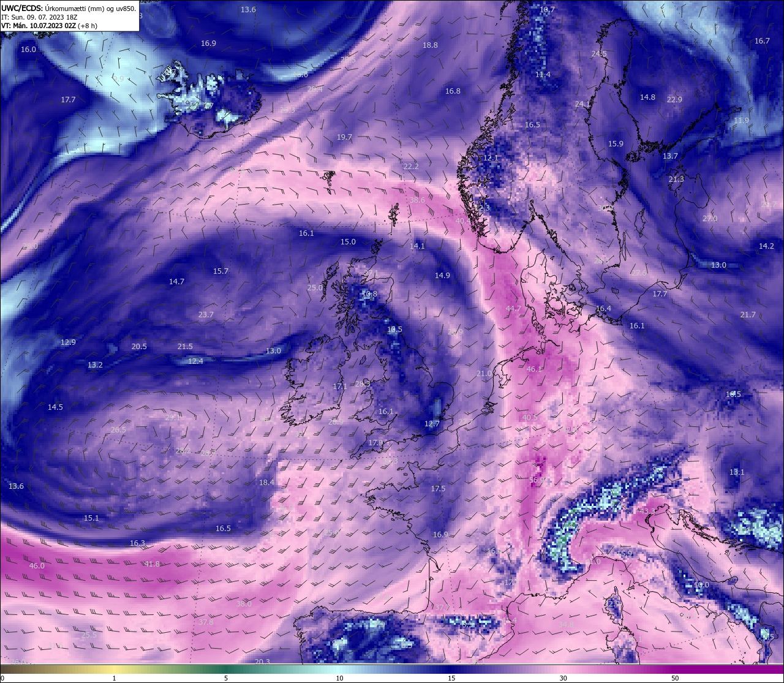Click the map value '20.5'

[x=139, y=346]
